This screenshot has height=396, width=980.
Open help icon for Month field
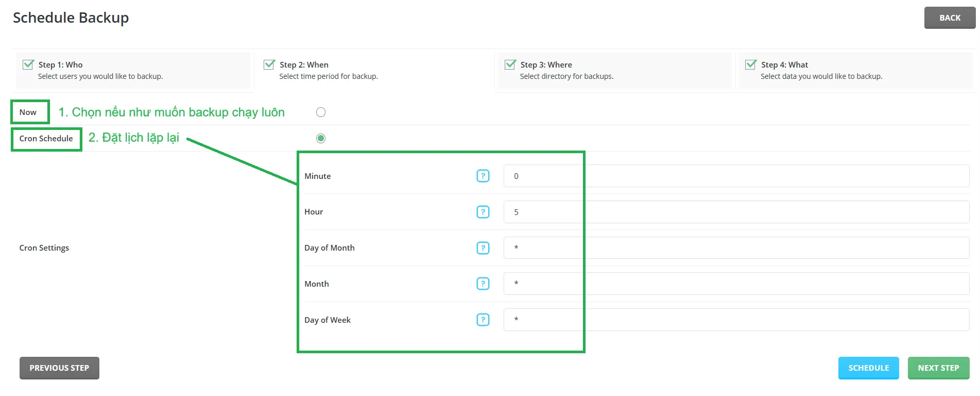click(483, 284)
